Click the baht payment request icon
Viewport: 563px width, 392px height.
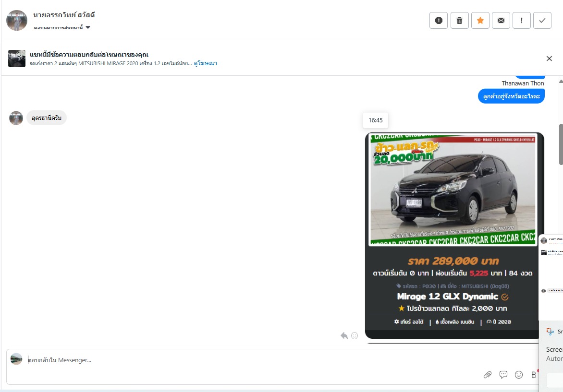(534, 375)
